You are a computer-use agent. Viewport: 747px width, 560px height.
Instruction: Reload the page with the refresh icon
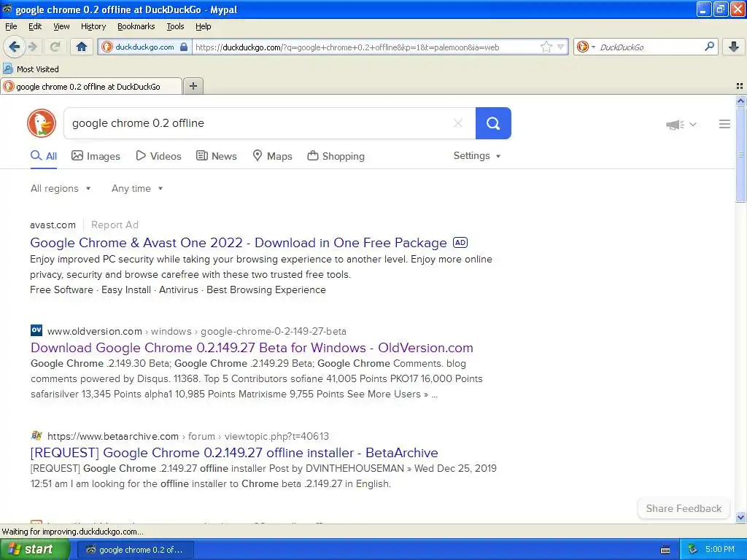point(55,47)
